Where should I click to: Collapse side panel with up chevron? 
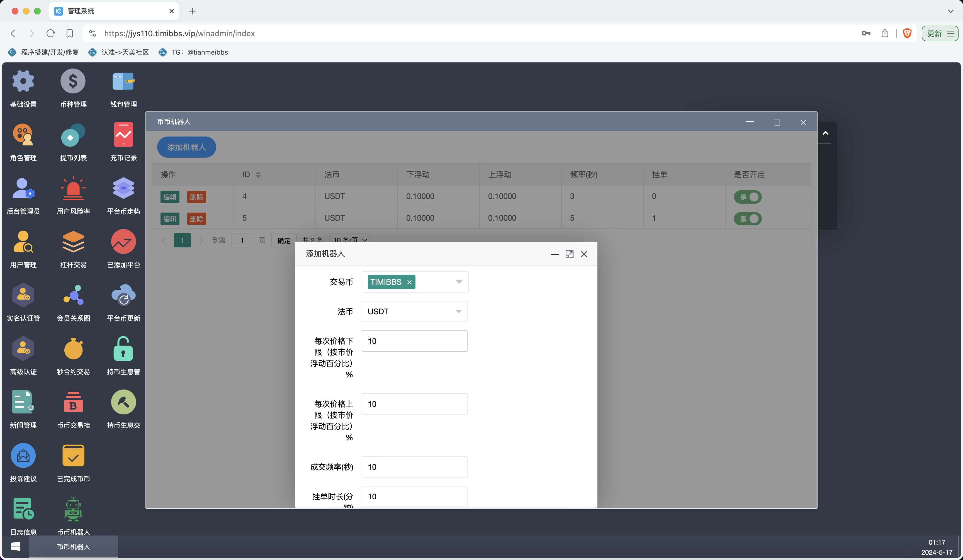(x=825, y=133)
